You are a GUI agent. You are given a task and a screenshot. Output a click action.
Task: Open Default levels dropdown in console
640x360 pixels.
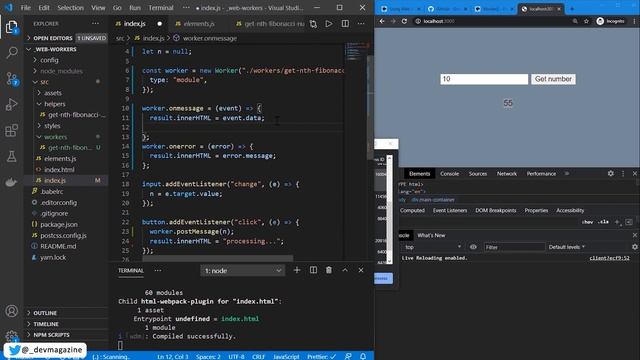(x=567, y=247)
